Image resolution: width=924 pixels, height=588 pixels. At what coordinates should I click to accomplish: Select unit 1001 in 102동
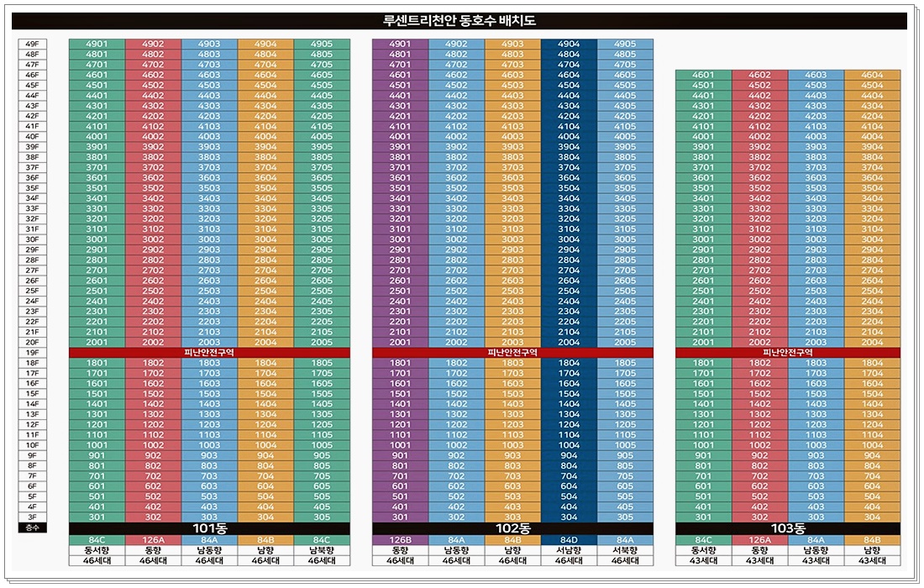point(400,445)
